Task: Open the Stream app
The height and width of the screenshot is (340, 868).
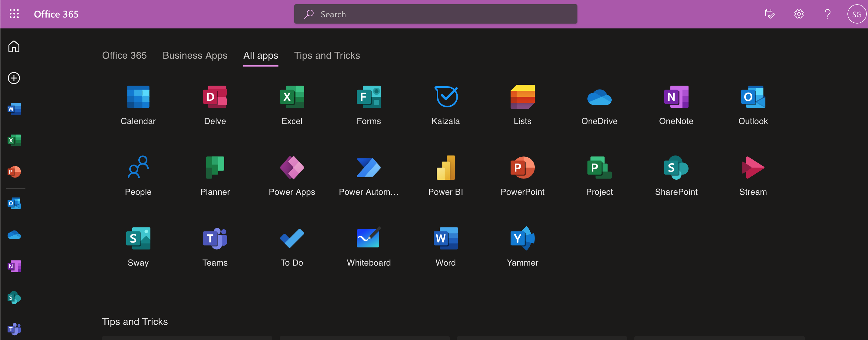Action: (753, 168)
